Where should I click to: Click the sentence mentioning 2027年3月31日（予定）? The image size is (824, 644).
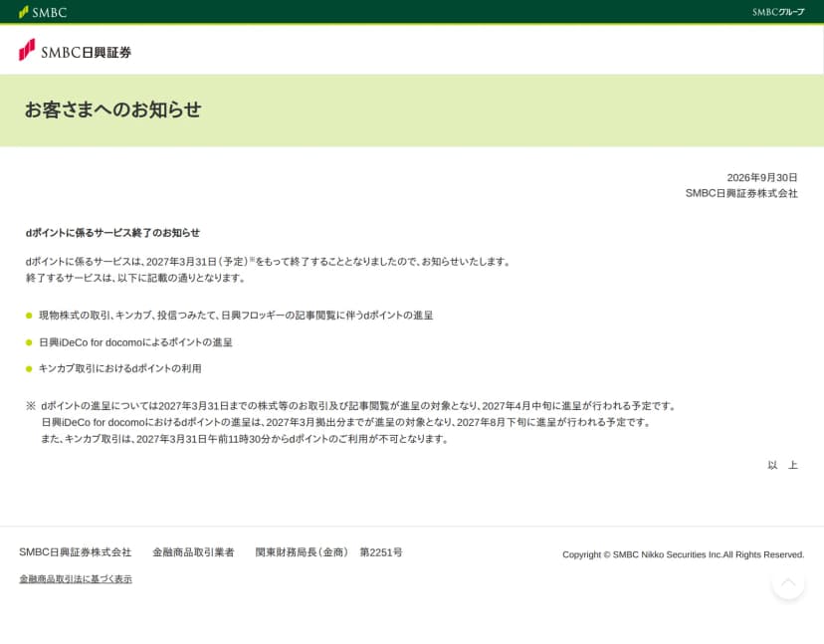(x=268, y=261)
